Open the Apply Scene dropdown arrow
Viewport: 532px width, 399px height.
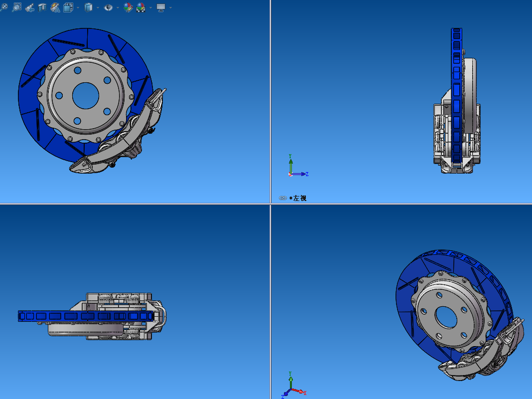150,7
